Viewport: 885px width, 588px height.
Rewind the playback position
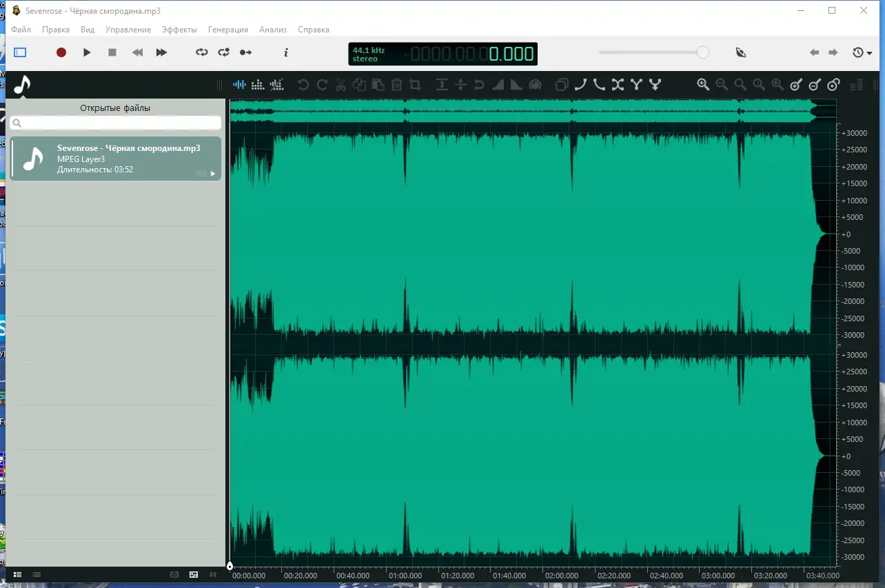click(x=138, y=52)
